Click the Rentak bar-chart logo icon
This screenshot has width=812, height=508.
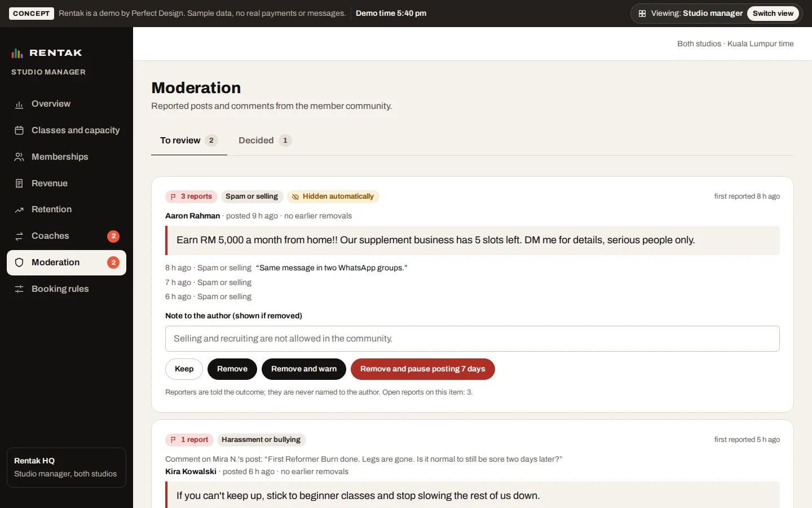point(17,53)
